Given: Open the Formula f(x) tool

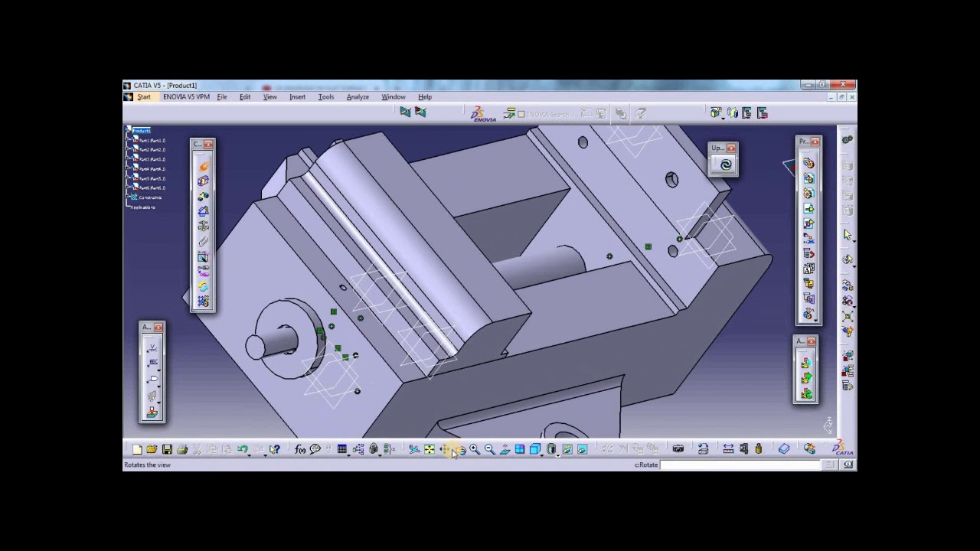Looking at the screenshot, I should tap(300, 449).
